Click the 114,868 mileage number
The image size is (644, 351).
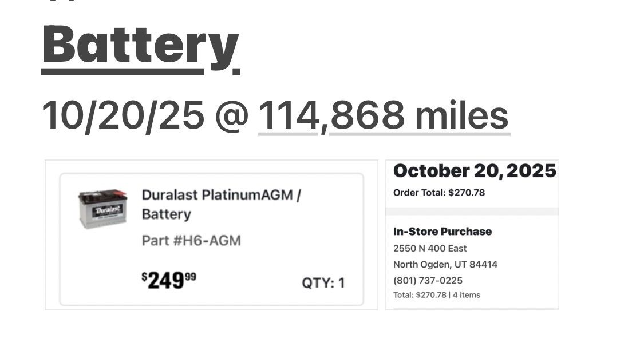click(x=332, y=115)
